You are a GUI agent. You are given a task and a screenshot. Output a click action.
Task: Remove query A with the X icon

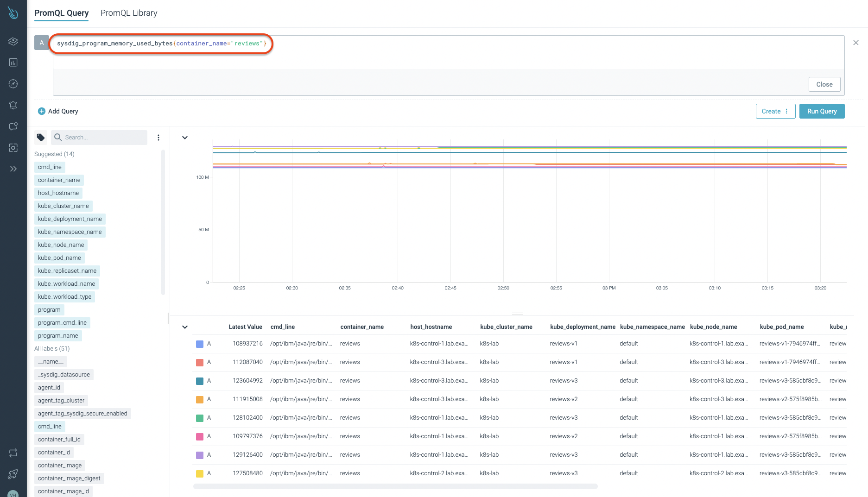click(856, 43)
